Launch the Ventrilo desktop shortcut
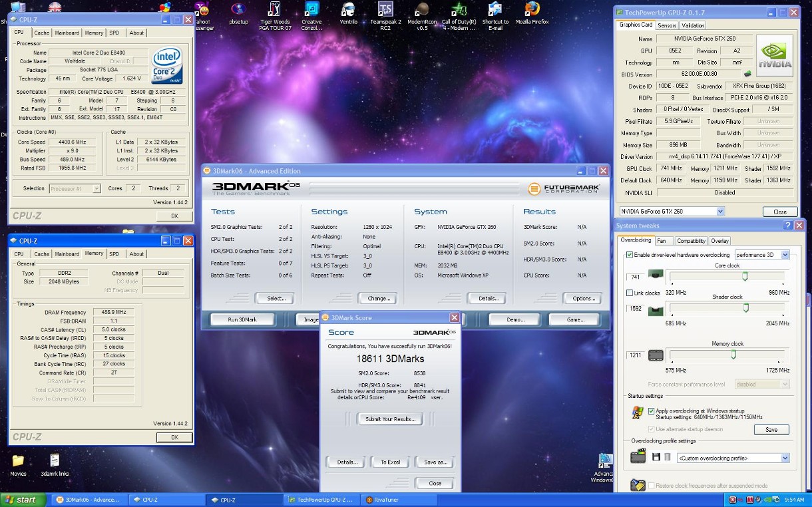The image size is (812, 507). point(347,15)
